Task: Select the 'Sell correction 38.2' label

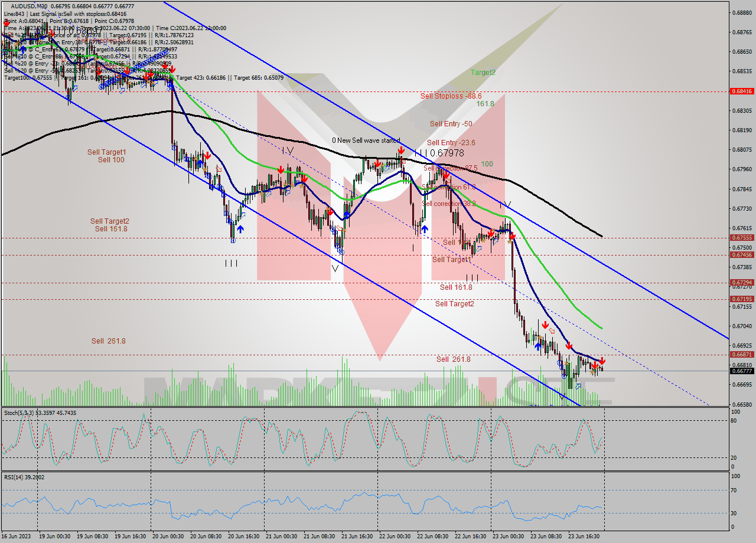Action: (448, 204)
